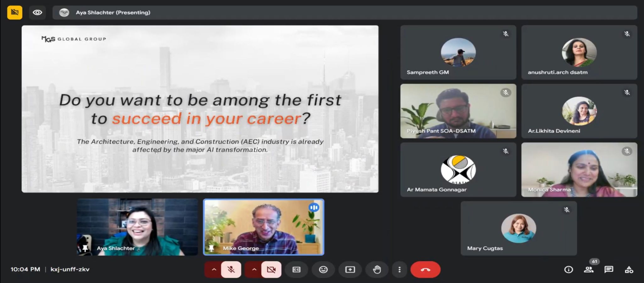
Task: Open the three-dot more options menu
Action: pyautogui.click(x=399, y=269)
